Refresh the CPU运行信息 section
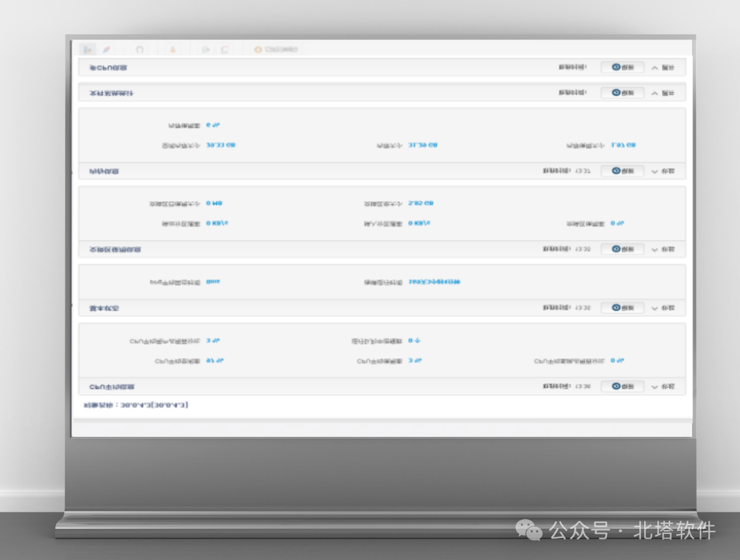 point(622,386)
